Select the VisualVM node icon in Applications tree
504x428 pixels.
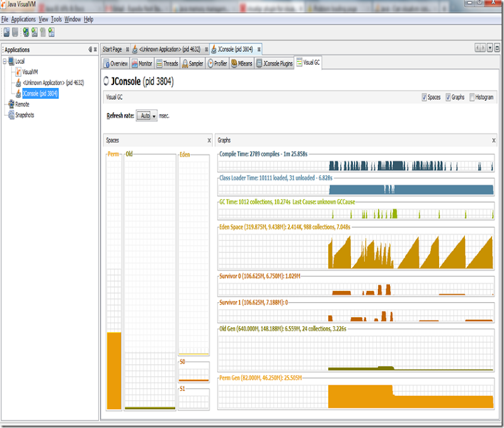[18, 72]
